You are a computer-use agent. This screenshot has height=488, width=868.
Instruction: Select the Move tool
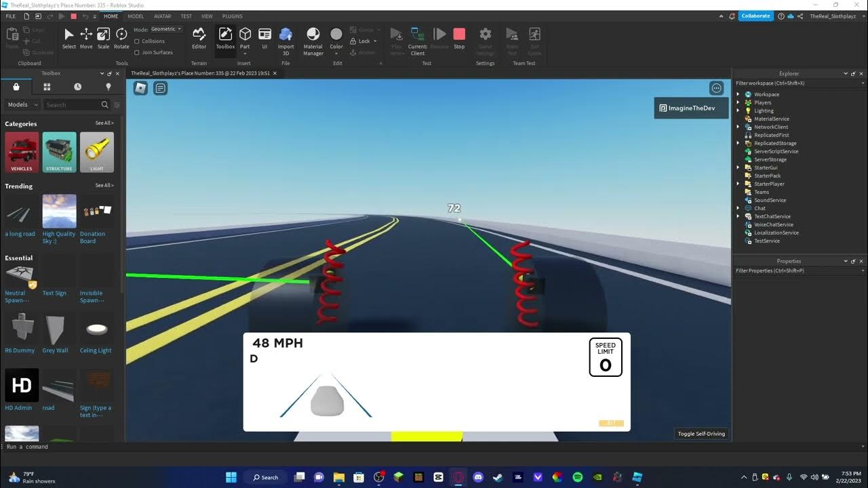[86, 38]
